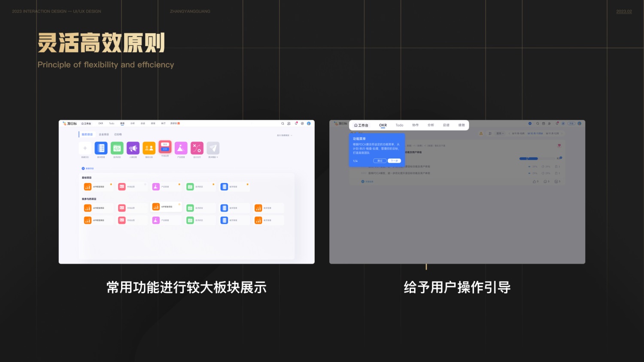Toggle the star on the 产品管理 project

(179, 184)
